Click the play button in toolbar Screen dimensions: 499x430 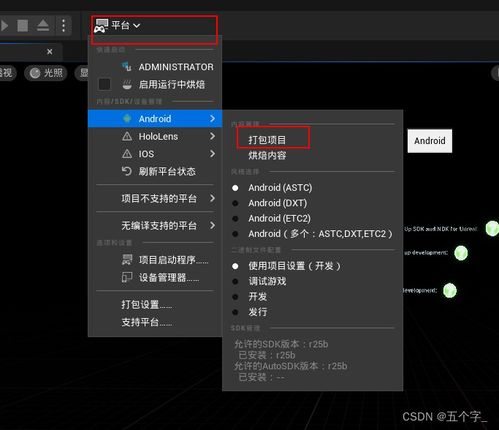click(4, 25)
